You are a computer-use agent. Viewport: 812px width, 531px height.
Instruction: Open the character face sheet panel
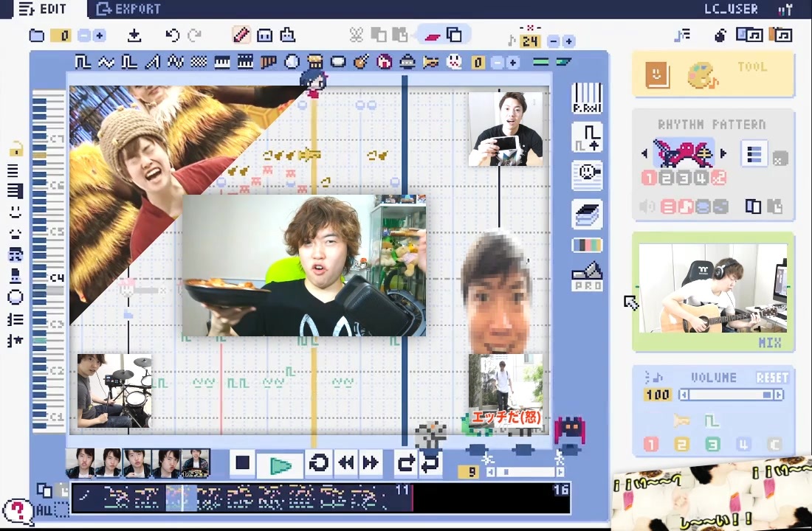[587, 176]
